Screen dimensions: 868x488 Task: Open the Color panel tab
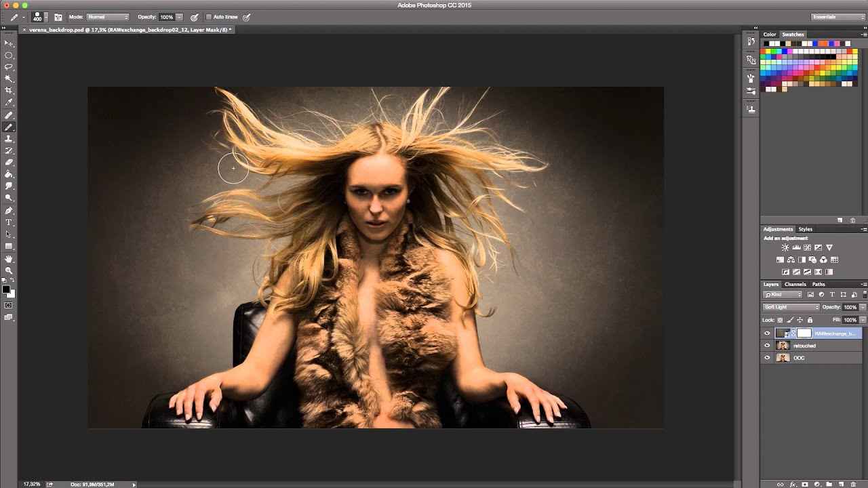770,35
